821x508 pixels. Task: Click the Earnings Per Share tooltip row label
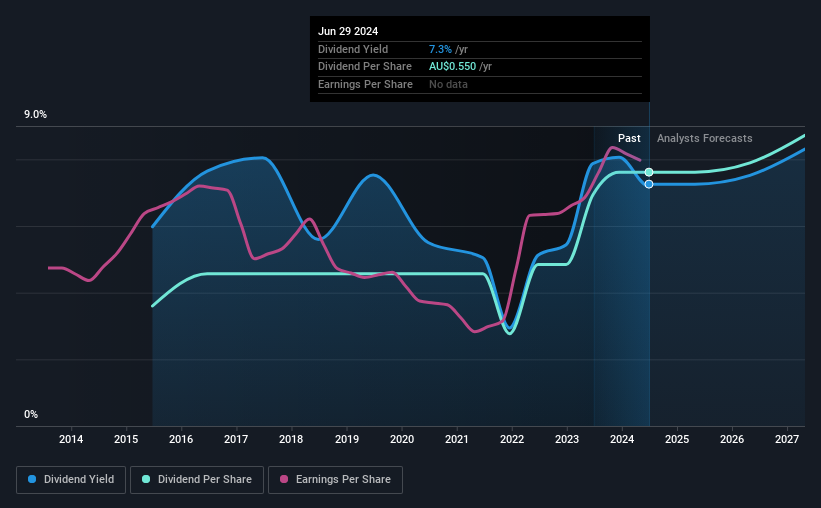click(365, 84)
